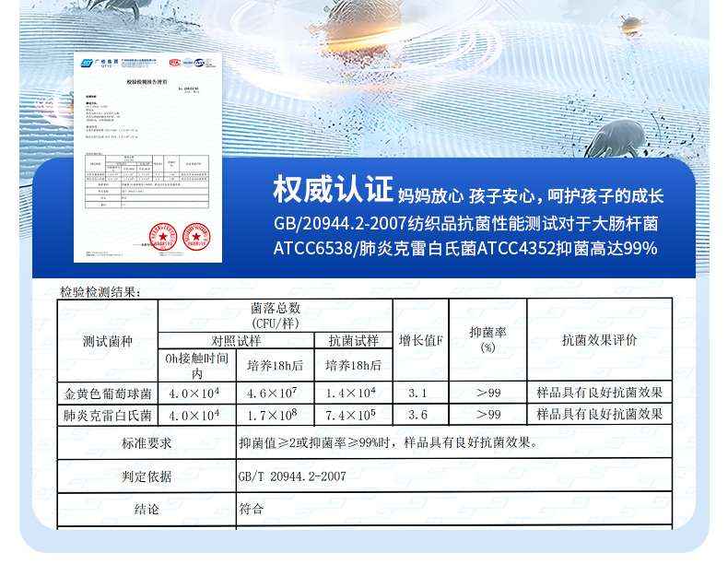Click the left red official stamp
Viewport: 728px width, 564px height.
point(165,238)
